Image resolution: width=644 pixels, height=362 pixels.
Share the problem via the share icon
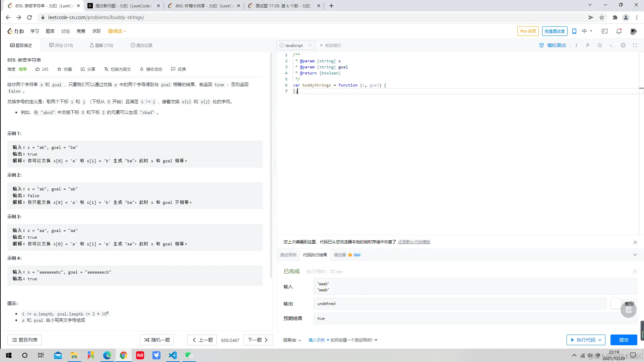coord(88,69)
